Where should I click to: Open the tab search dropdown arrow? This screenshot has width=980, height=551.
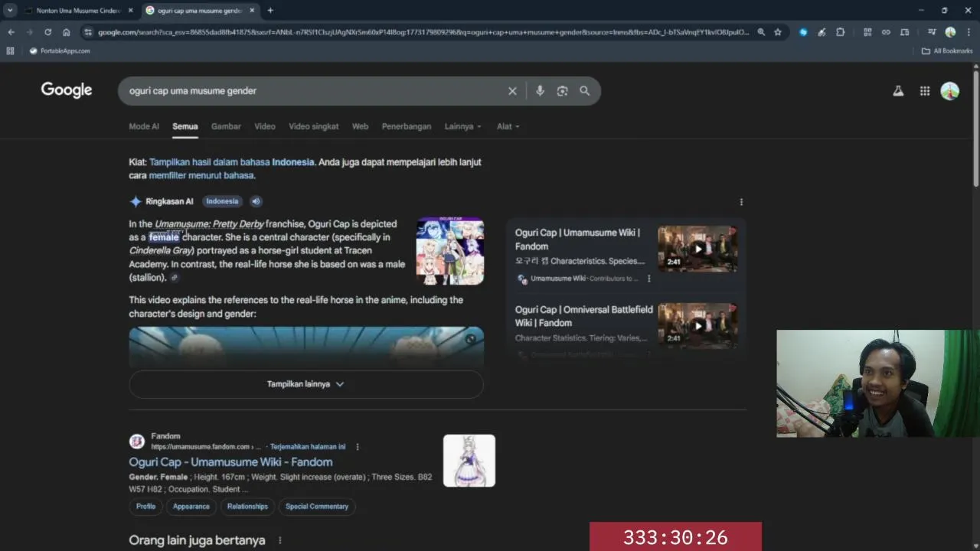(x=10, y=11)
